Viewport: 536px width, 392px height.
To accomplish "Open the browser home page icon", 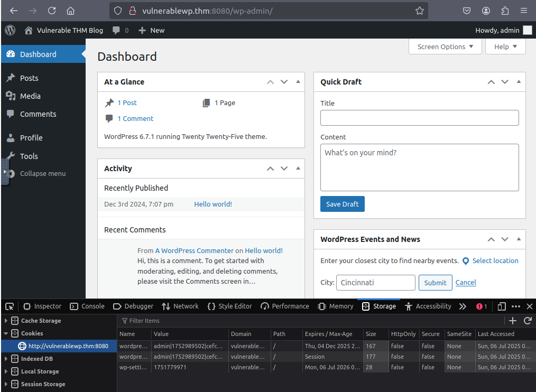I will (70, 11).
